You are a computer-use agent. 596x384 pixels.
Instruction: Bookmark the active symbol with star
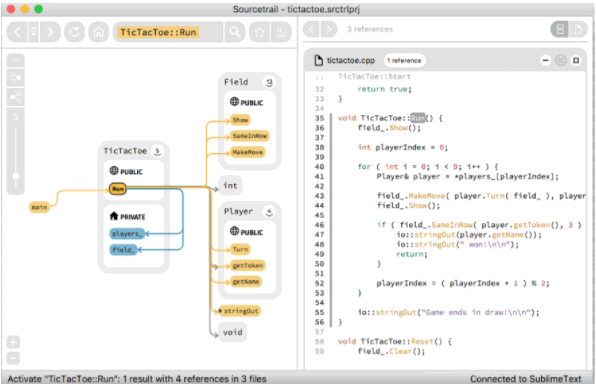(259, 32)
